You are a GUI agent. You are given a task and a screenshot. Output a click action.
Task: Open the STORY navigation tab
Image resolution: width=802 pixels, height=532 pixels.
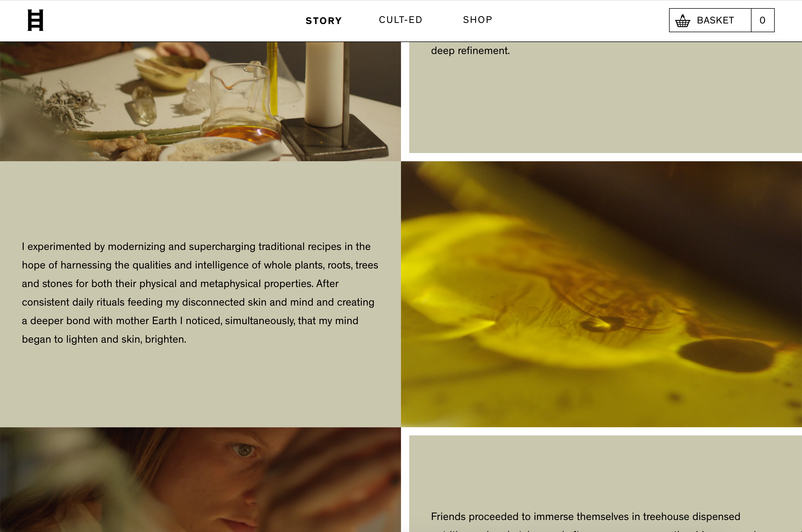pos(323,21)
